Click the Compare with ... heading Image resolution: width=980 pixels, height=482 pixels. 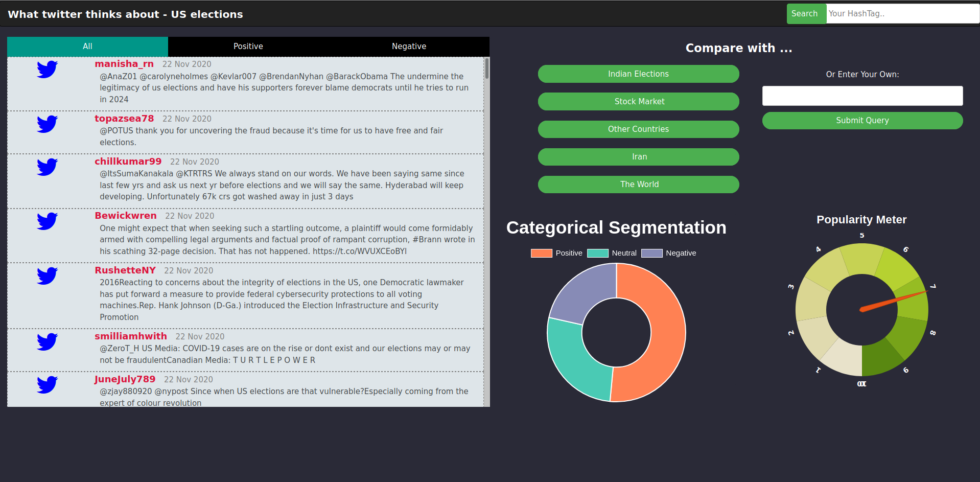point(739,48)
